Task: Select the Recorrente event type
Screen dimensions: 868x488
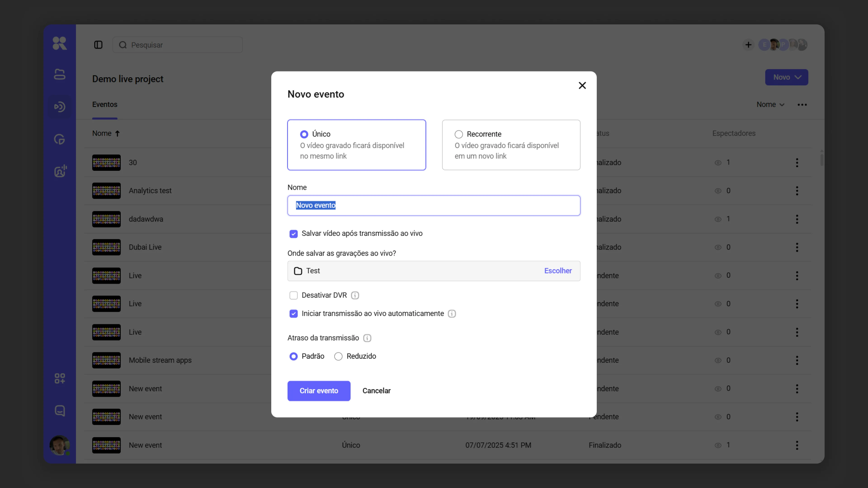Action: 511,145
